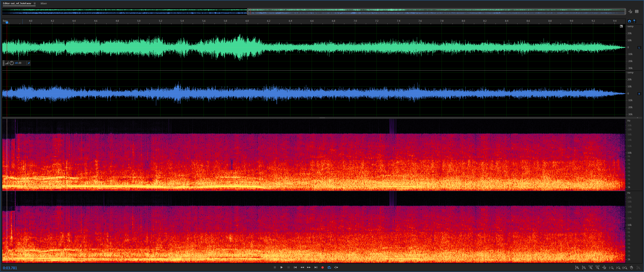Move playhead to previous marker

tap(295, 267)
